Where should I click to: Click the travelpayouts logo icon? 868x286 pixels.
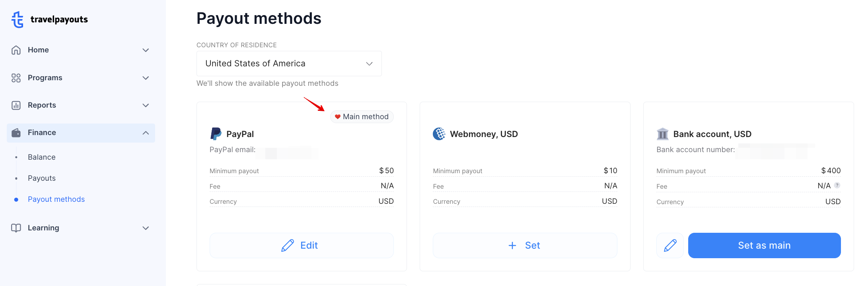coord(17,19)
